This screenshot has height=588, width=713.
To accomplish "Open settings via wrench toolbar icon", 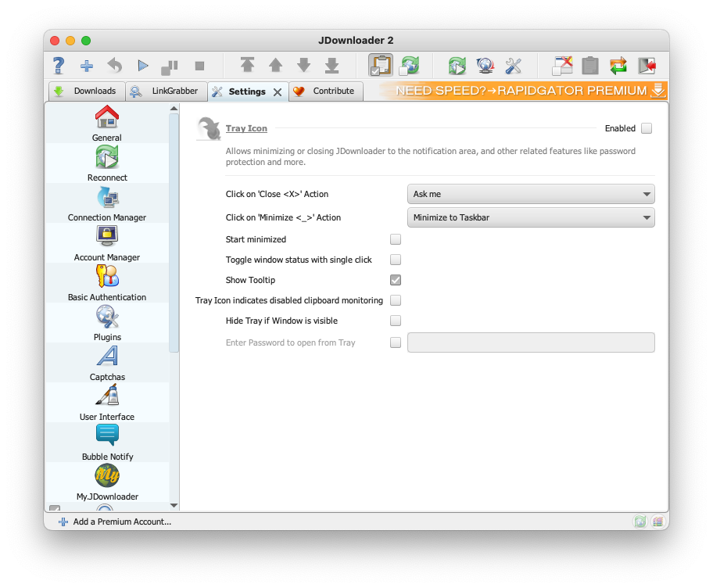I will pos(514,66).
